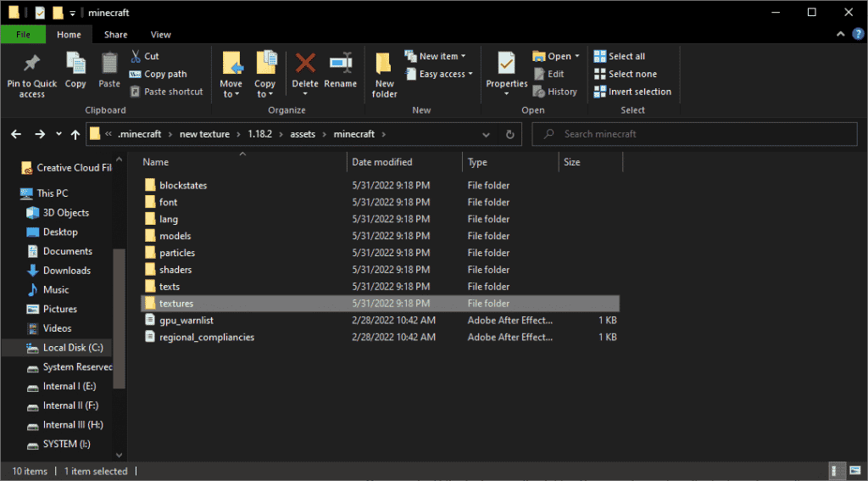
Task: Sort by the Type column header
Action: [510, 162]
